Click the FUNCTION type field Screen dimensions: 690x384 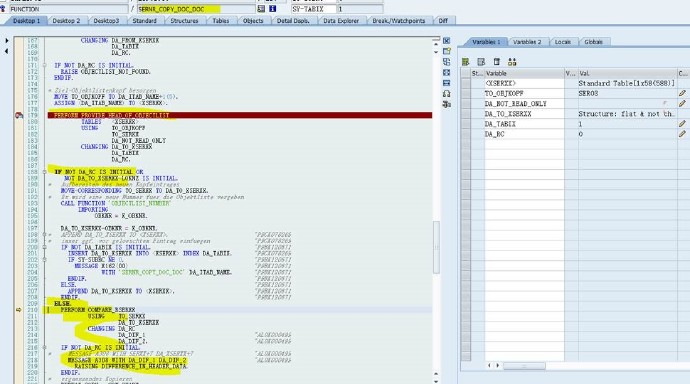click(x=69, y=9)
